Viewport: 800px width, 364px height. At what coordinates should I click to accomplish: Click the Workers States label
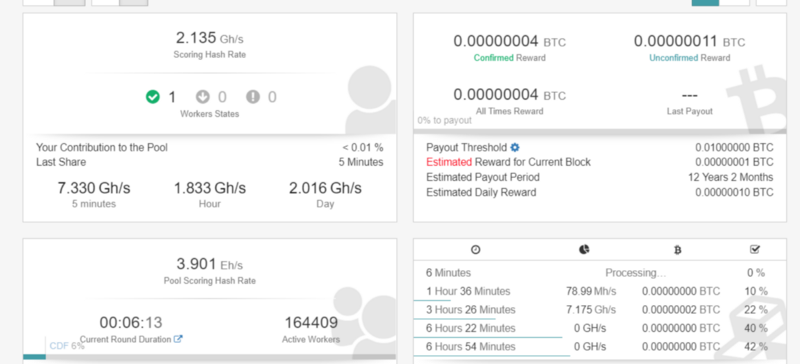click(x=210, y=114)
